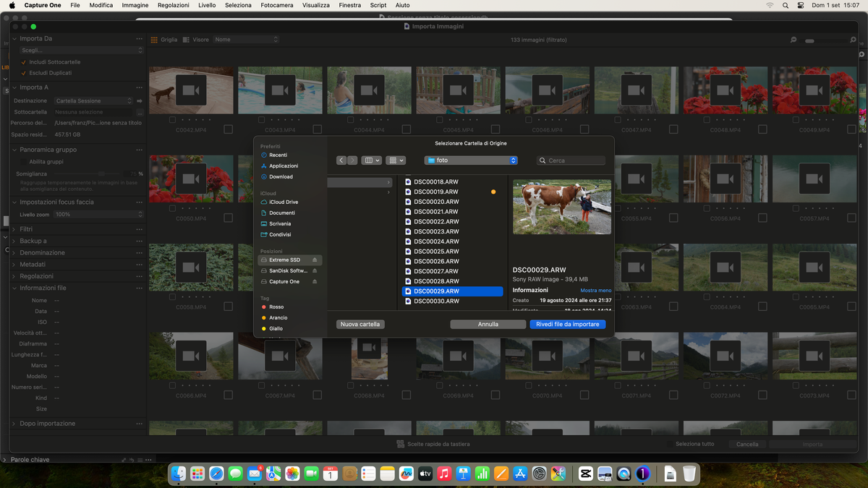Toggle the Escludi Duplicati checkbox

(24, 73)
